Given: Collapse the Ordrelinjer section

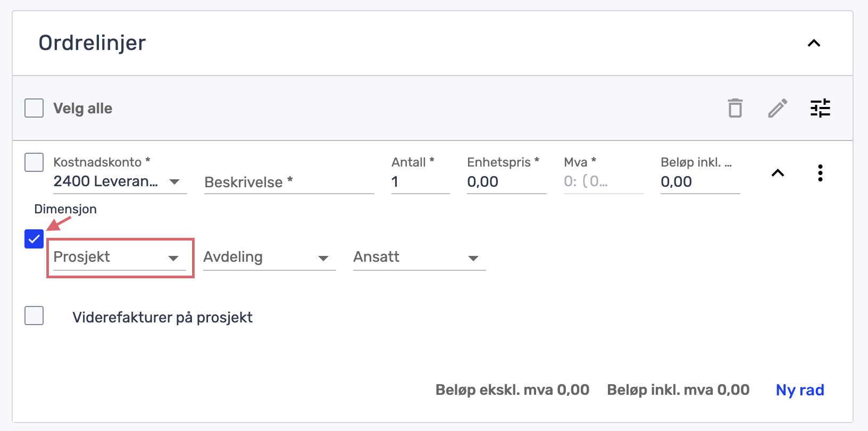Looking at the screenshot, I should tap(814, 43).
